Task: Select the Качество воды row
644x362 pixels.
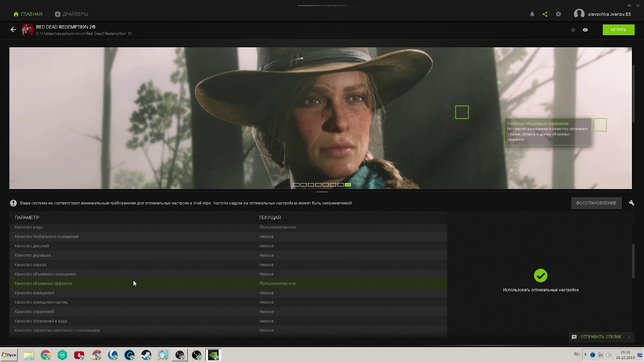Action: [x=228, y=227]
